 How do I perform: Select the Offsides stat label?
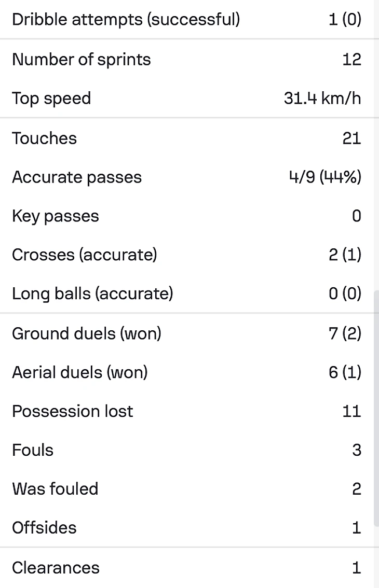pos(44,528)
